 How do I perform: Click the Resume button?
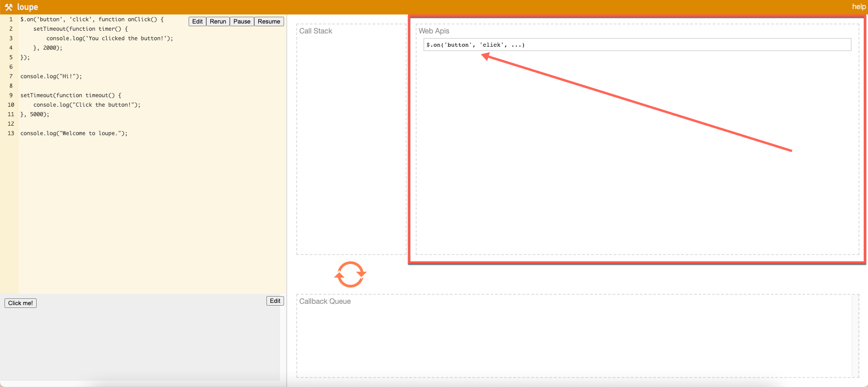269,22
